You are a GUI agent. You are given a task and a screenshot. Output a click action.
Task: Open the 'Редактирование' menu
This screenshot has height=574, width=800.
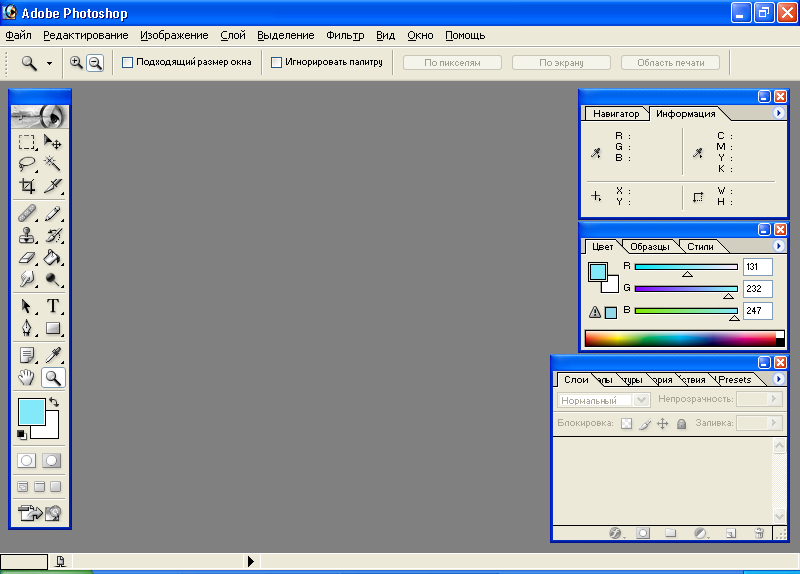point(86,35)
